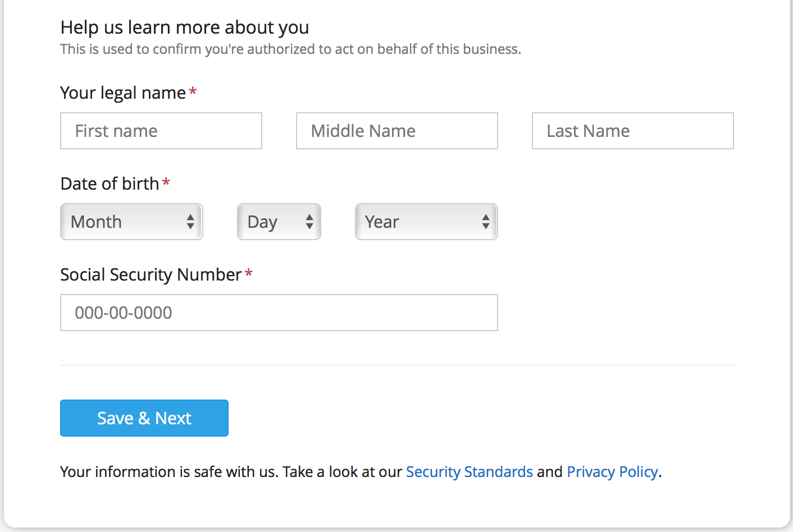Click the up-down arrows on Day select
The image size is (793, 532).
[x=309, y=222]
